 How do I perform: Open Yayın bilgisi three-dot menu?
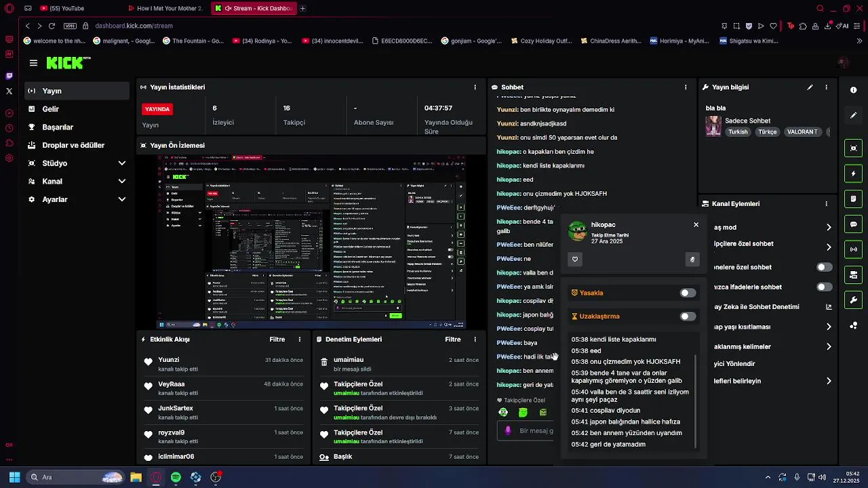pos(826,87)
